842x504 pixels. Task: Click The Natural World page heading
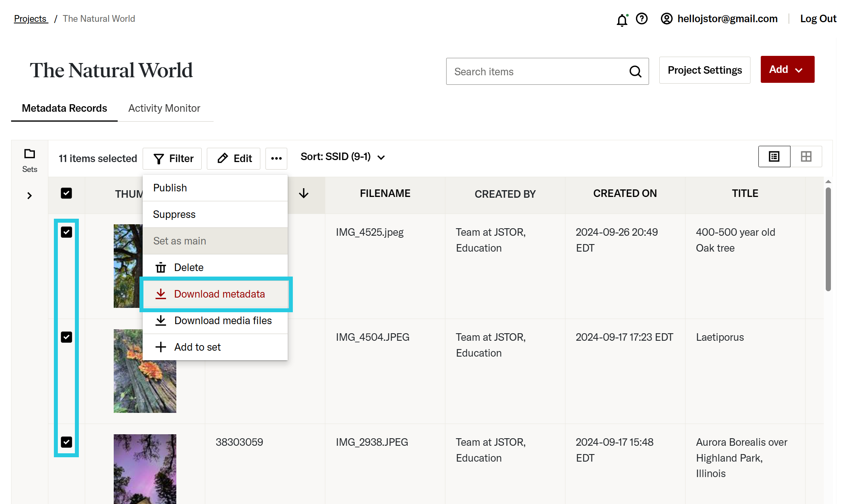tap(111, 71)
